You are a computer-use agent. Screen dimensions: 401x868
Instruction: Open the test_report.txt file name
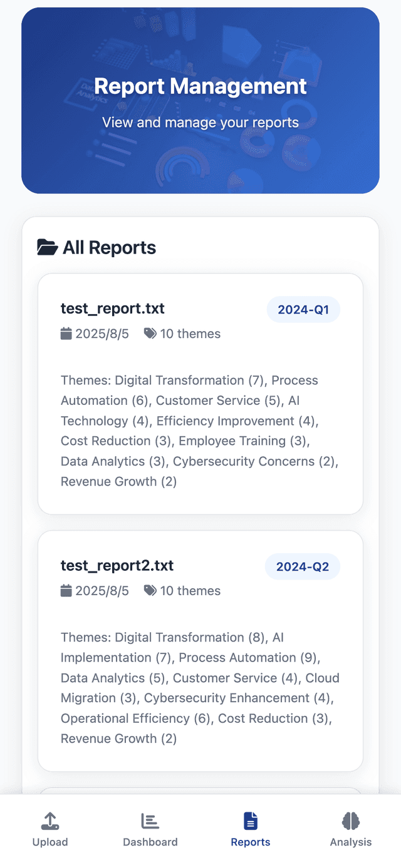pyautogui.click(x=113, y=308)
